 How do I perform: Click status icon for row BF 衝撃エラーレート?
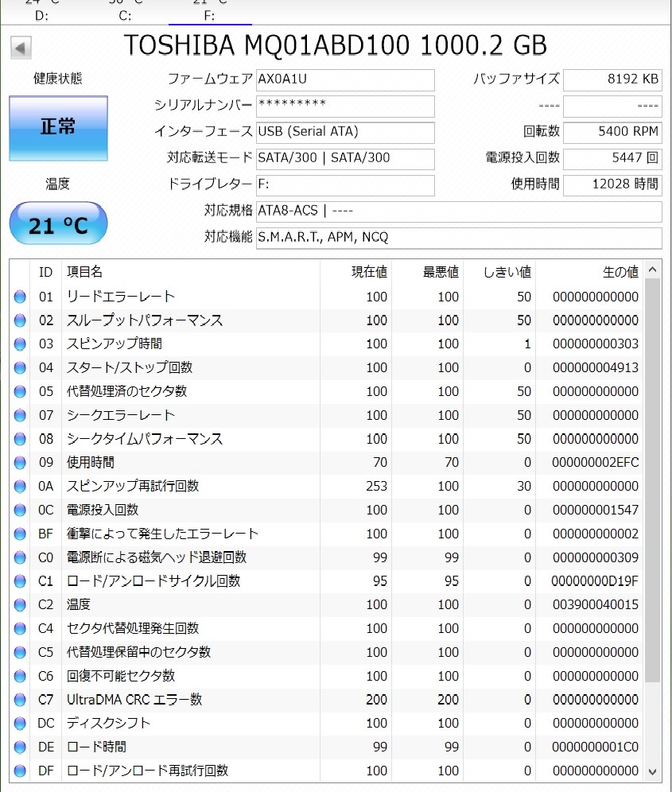[x=20, y=534]
